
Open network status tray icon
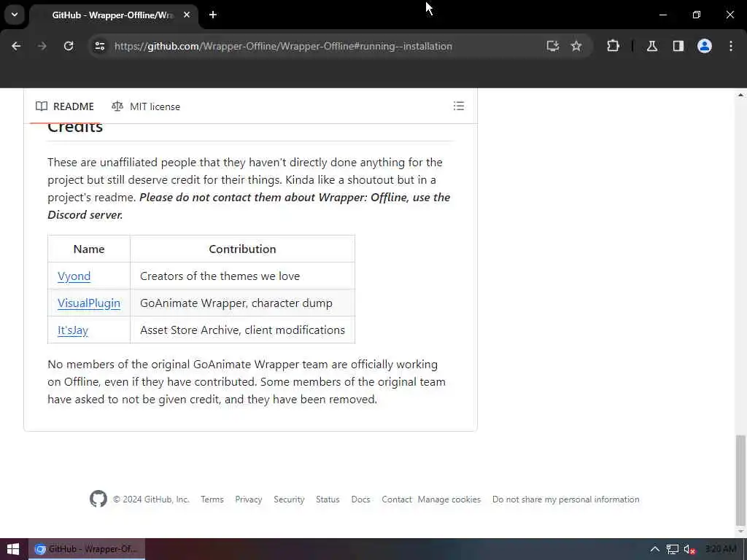tap(672, 549)
